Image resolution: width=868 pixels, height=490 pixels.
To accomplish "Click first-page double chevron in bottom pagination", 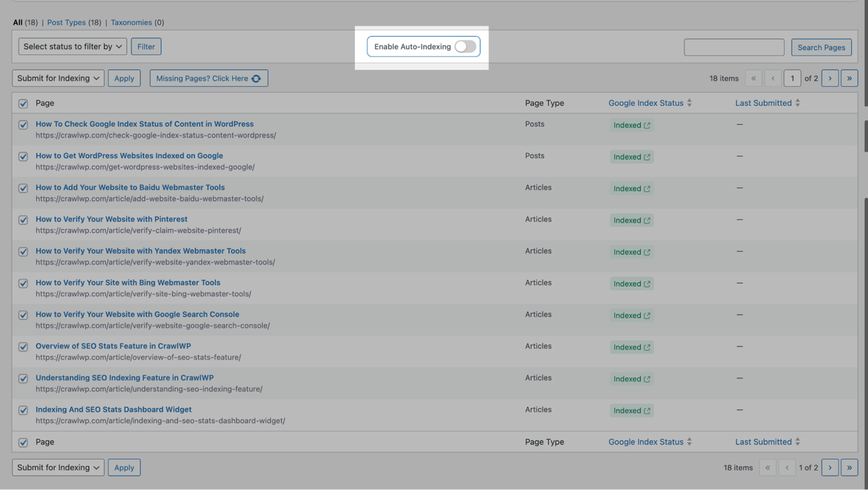I will tap(767, 468).
